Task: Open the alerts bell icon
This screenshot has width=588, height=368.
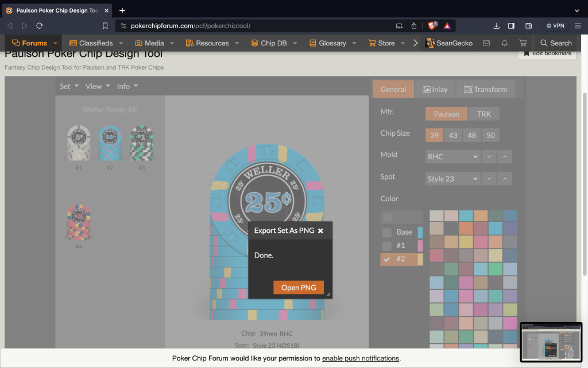Action: point(504,43)
